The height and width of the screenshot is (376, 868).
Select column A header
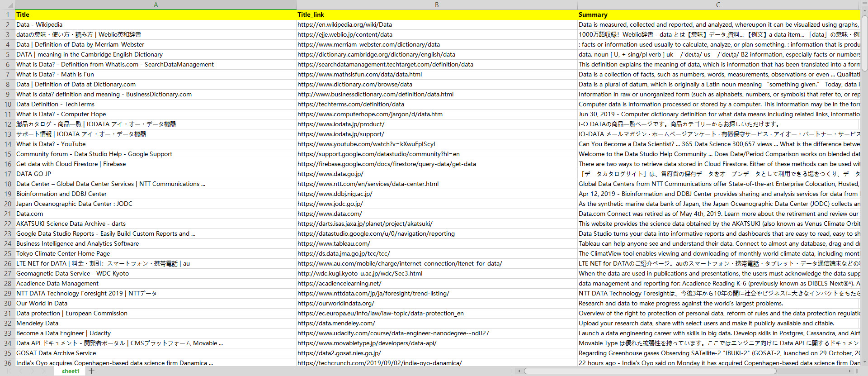click(156, 5)
